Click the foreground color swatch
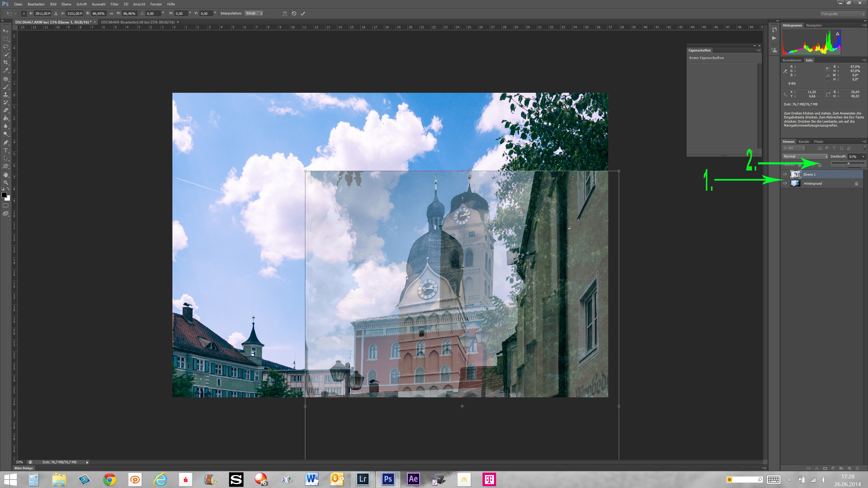Screen dimensions: 868x488 click(4, 195)
